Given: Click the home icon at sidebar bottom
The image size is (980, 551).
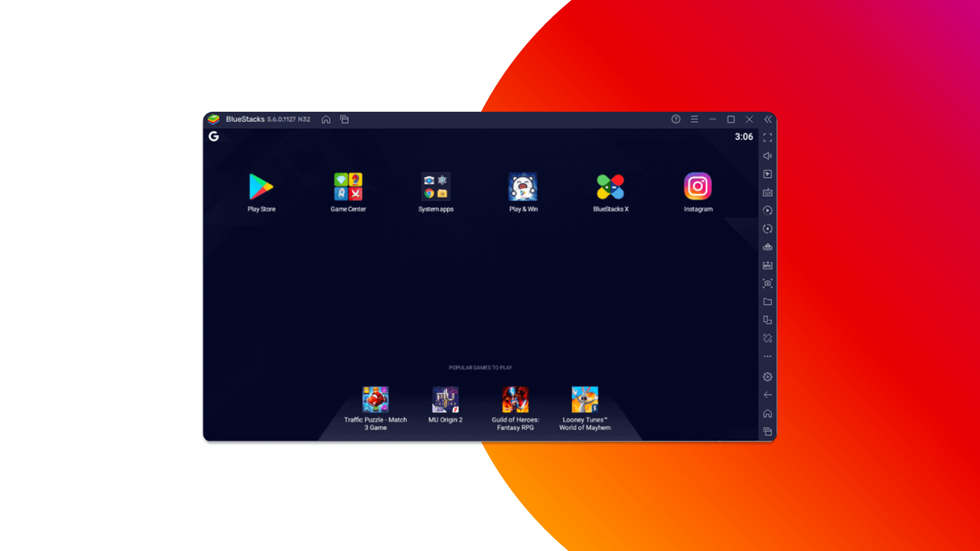Looking at the screenshot, I should coord(768,413).
